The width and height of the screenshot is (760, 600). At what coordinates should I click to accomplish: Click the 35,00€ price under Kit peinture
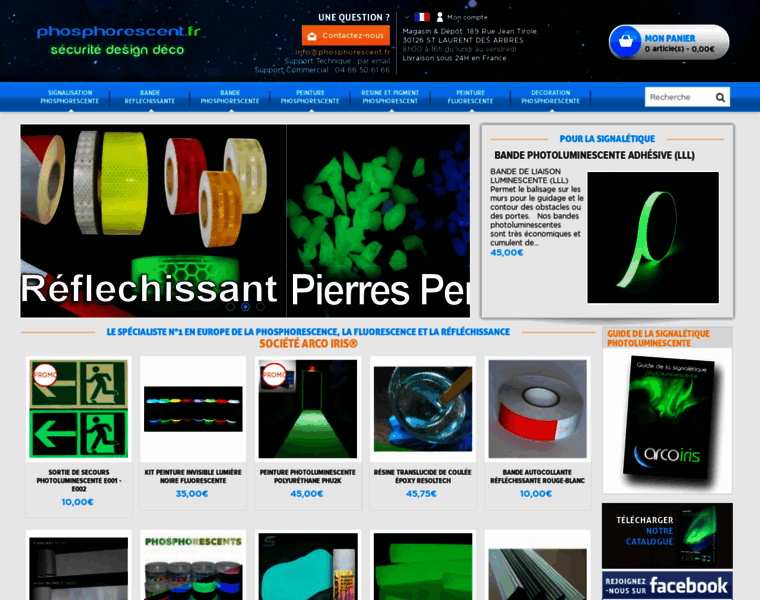(x=192, y=494)
